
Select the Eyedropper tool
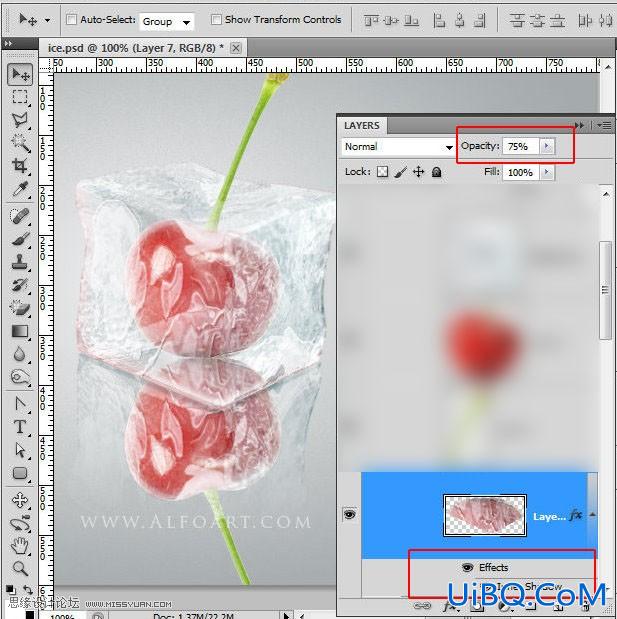(x=20, y=189)
